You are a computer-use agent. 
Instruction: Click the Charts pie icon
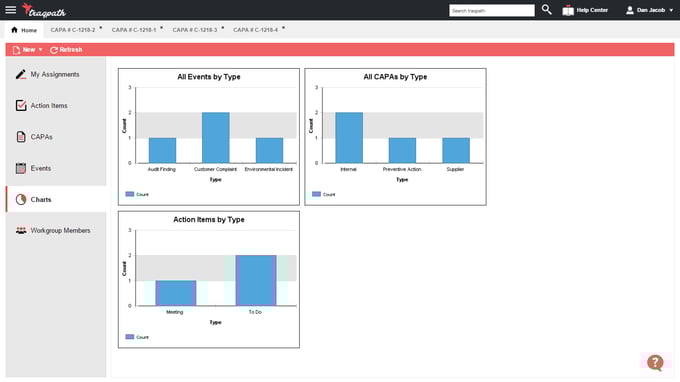pyautogui.click(x=21, y=199)
